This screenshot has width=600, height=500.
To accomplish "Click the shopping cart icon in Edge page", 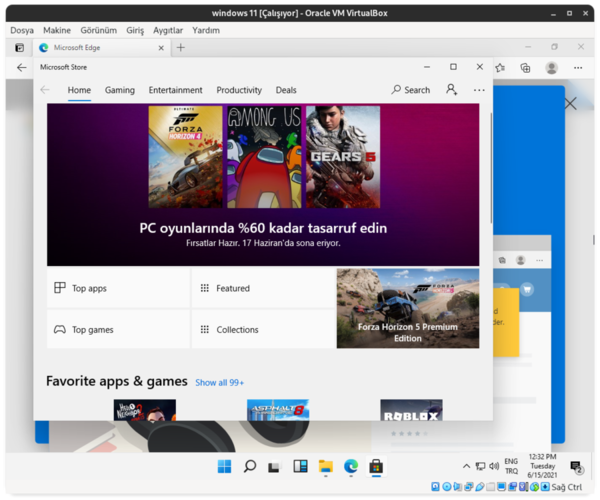I will click(x=527, y=290).
